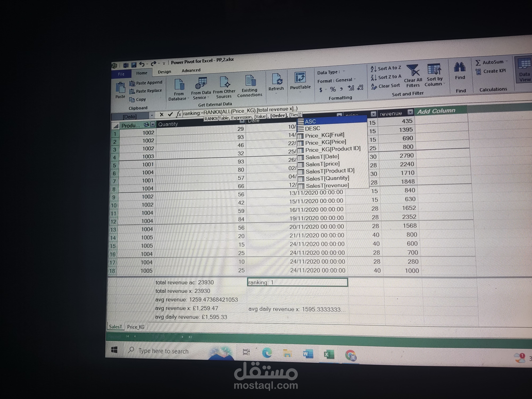Sort column A to Z
This screenshot has height=399, width=532.
tap(386, 68)
